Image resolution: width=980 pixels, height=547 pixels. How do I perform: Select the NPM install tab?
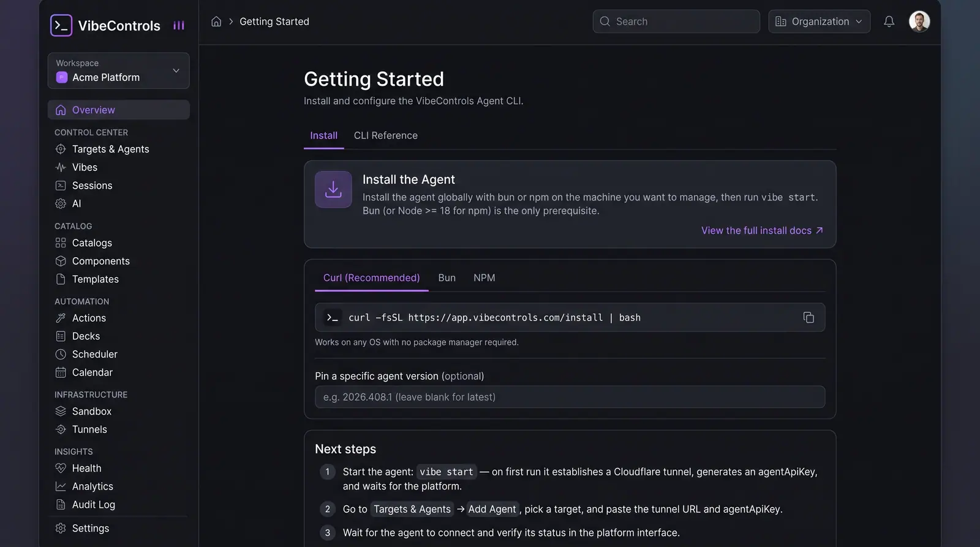point(484,277)
